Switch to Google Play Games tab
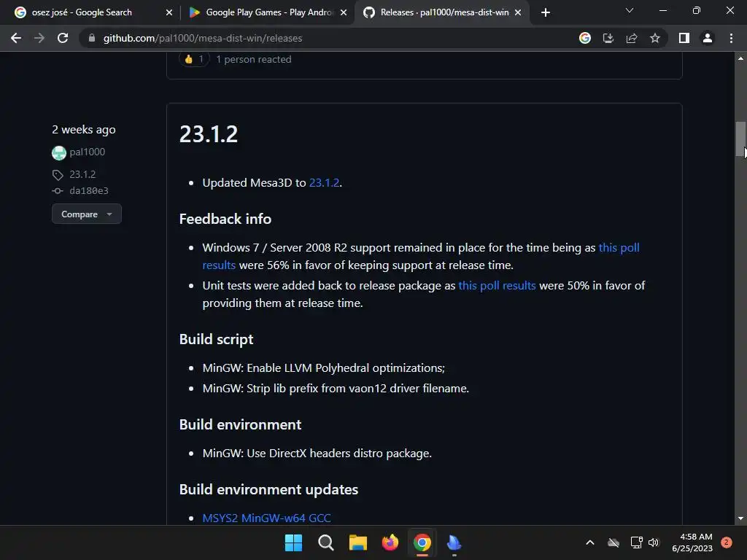Viewport: 747px width, 560px height. (x=267, y=12)
